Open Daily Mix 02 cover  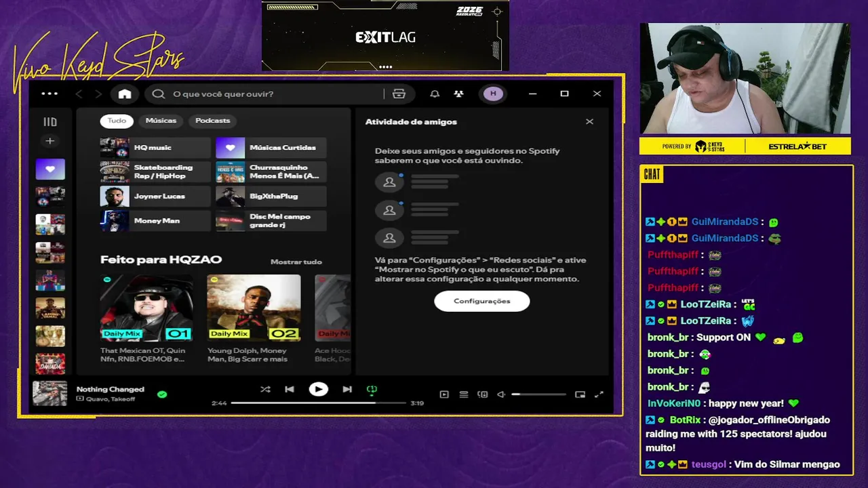pos(254,308)
